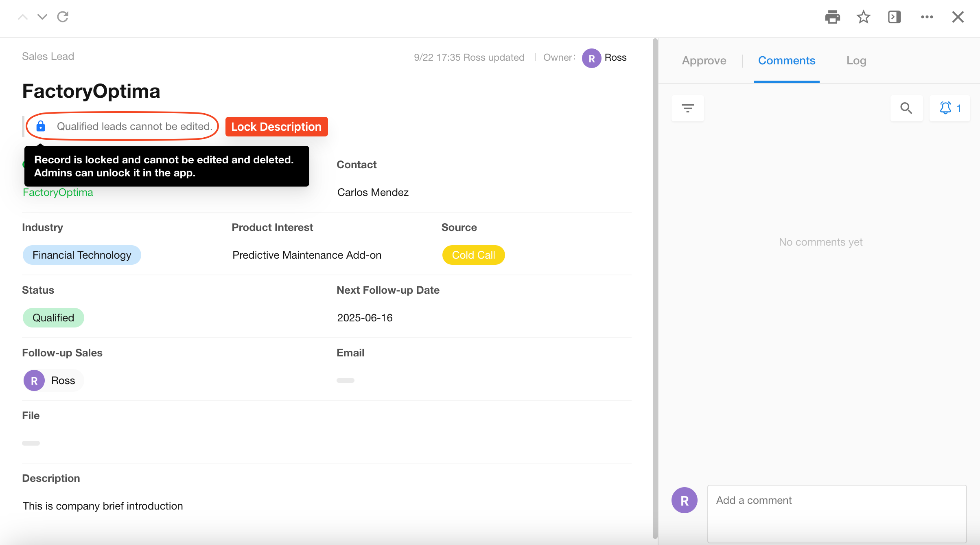This screenshot has height=545, width=980.
Task: Go to next record down arrow
Action: coord(42,17)
